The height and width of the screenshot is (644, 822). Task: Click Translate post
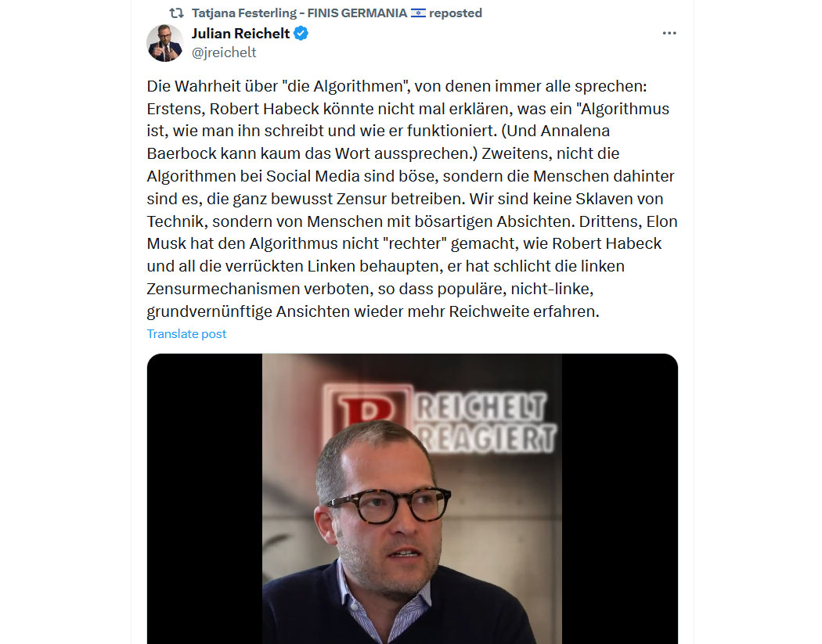click(x=186, y=334)
